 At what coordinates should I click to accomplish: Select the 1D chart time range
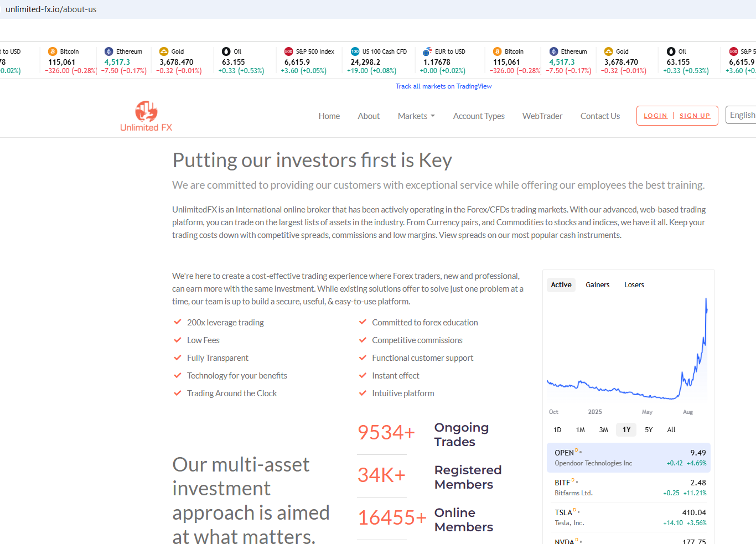557,430
